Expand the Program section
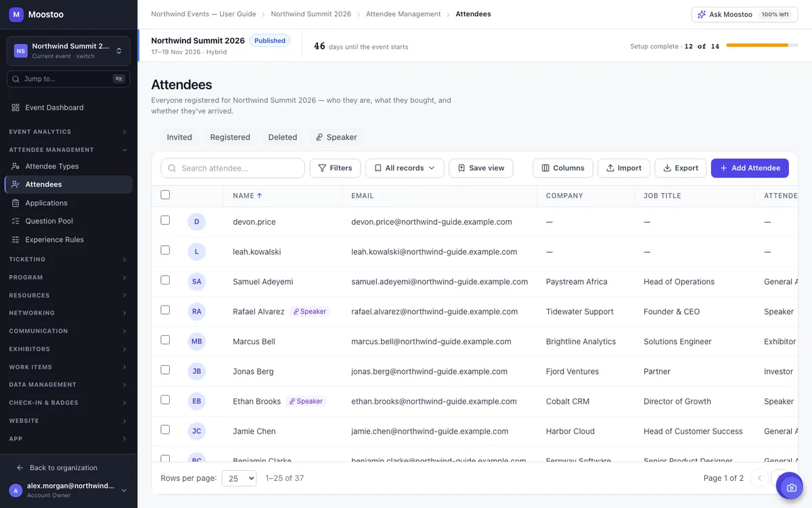 tap(68, 278)
